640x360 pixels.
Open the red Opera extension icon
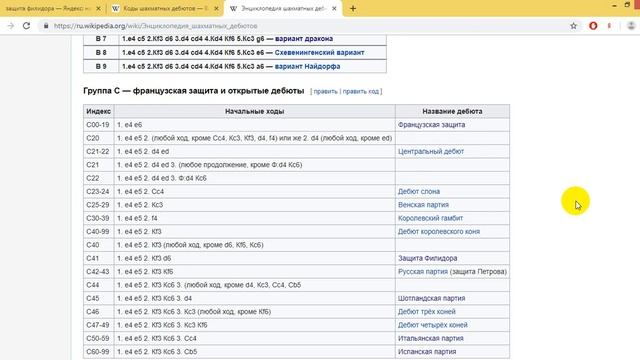[x=593, y=26]
